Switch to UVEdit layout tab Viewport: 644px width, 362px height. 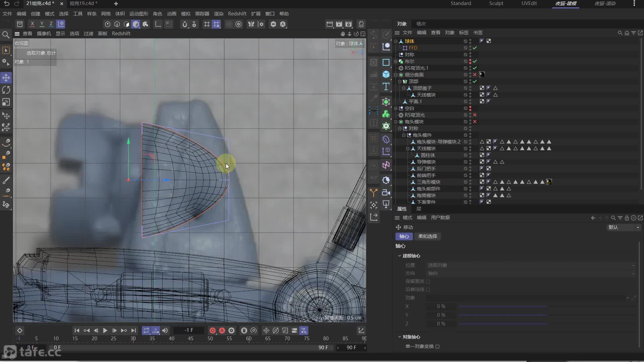coord(529,3)
